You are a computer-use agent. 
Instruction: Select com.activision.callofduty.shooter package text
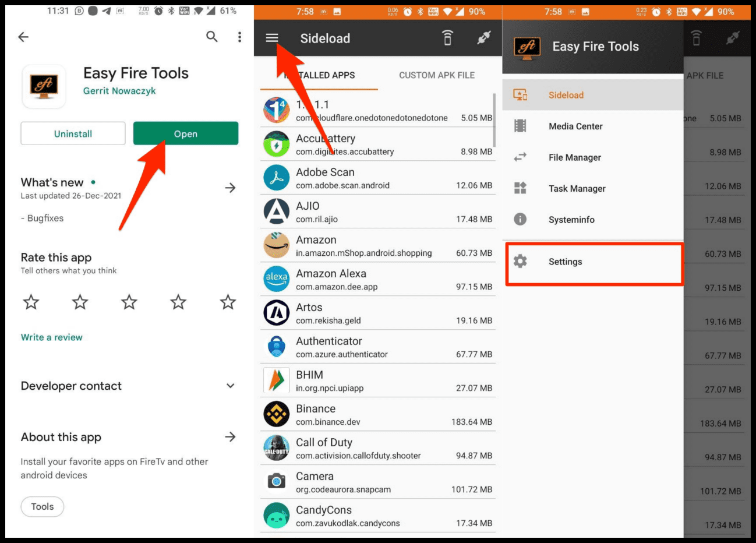point(358,456)
